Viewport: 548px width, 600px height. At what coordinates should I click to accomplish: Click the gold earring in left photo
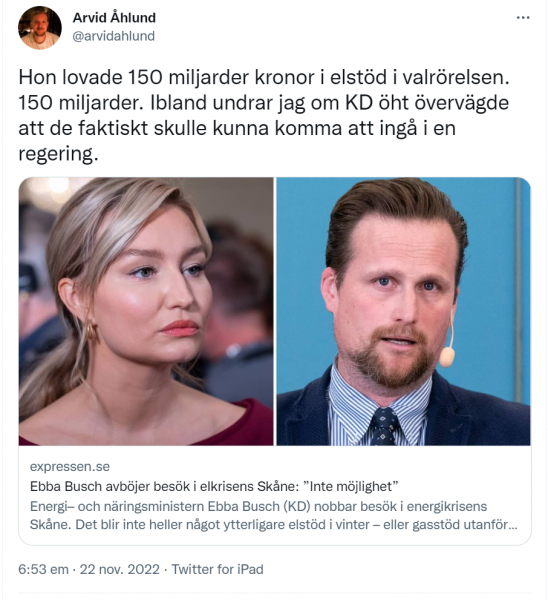coord(90,331)
